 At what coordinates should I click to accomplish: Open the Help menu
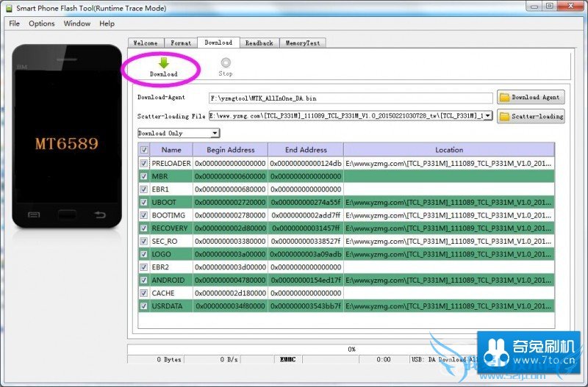[107, 23]
